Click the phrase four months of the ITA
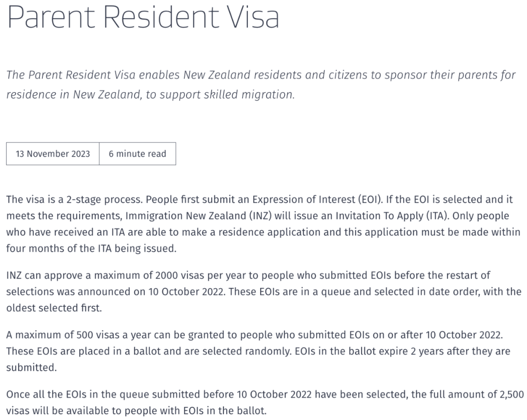The height and width of the screenshot is (420, 527). 59,249
